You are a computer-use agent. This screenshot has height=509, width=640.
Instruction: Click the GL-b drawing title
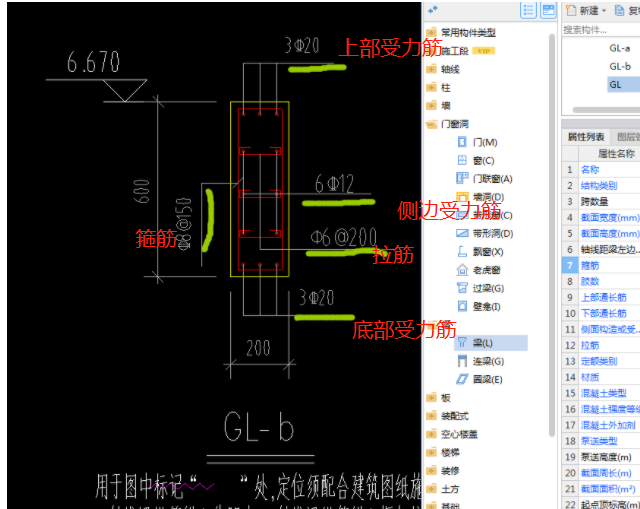[259, 427]
